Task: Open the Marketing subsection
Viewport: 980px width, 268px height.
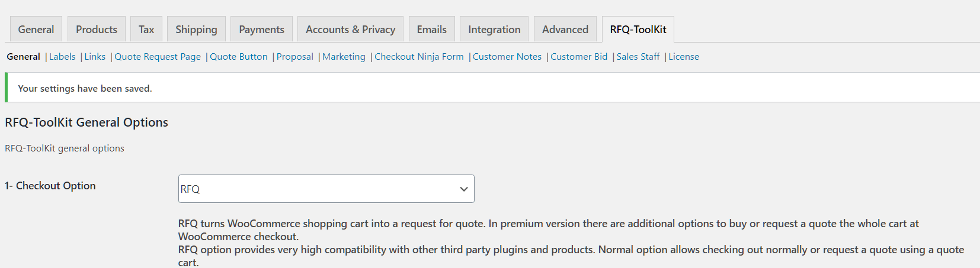Action: 344,57
